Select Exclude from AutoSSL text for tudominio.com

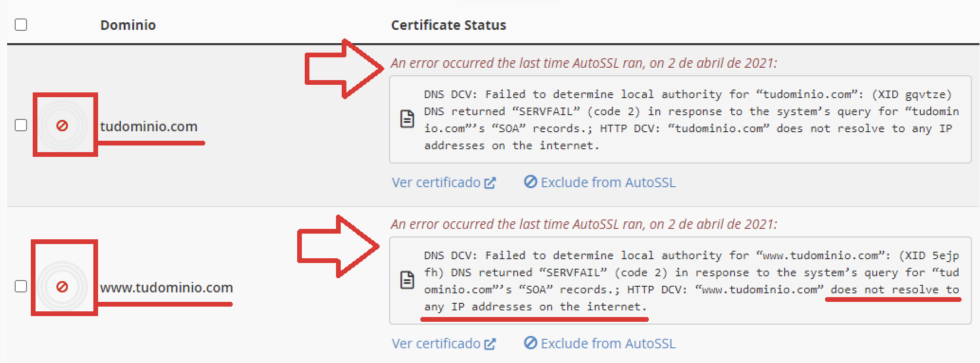pos(608,183)
